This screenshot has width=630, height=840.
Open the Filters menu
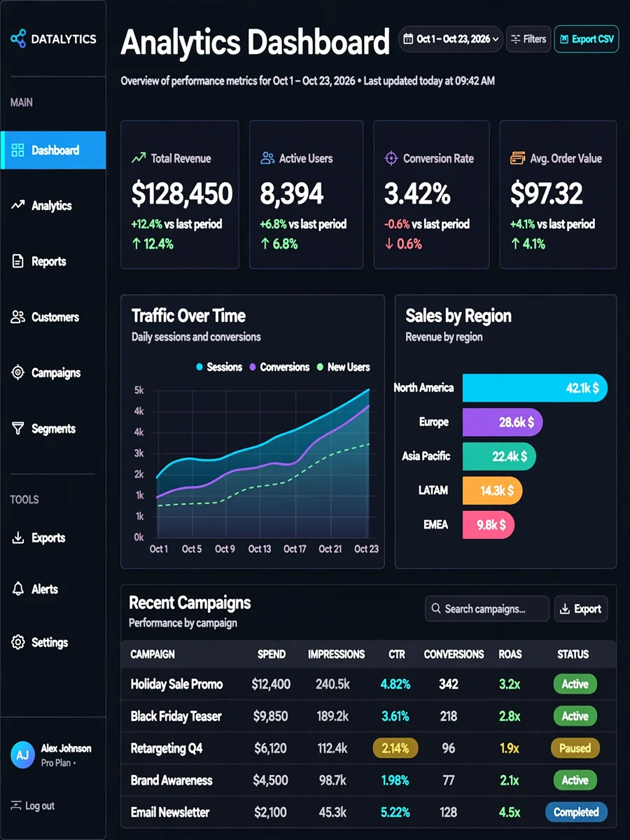(528, 39)
